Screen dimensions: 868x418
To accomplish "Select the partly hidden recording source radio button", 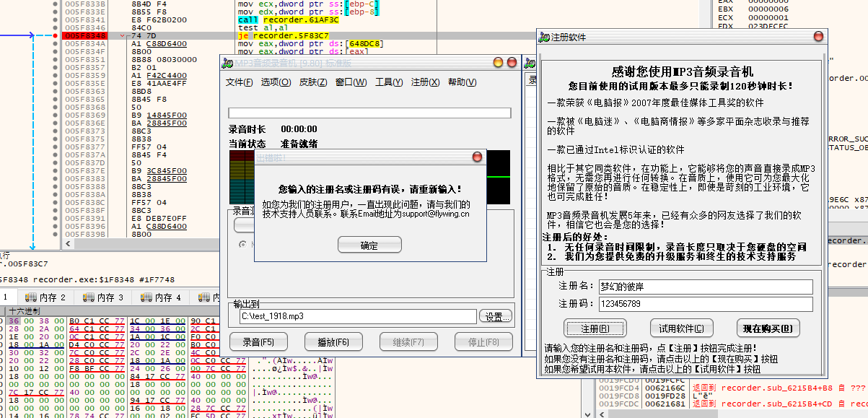I will tap(242, 244).
